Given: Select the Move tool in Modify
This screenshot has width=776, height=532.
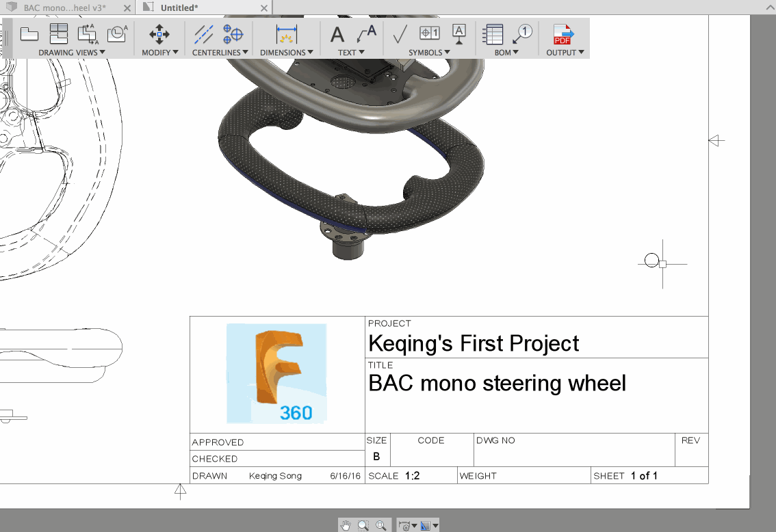Looking at the screenshot, I should click(x=159, y=34).
